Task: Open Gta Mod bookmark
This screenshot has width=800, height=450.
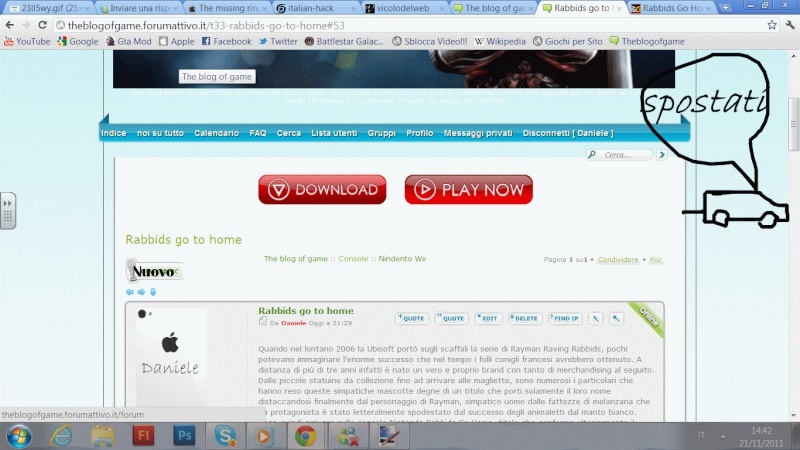Action: coord(129,41)
